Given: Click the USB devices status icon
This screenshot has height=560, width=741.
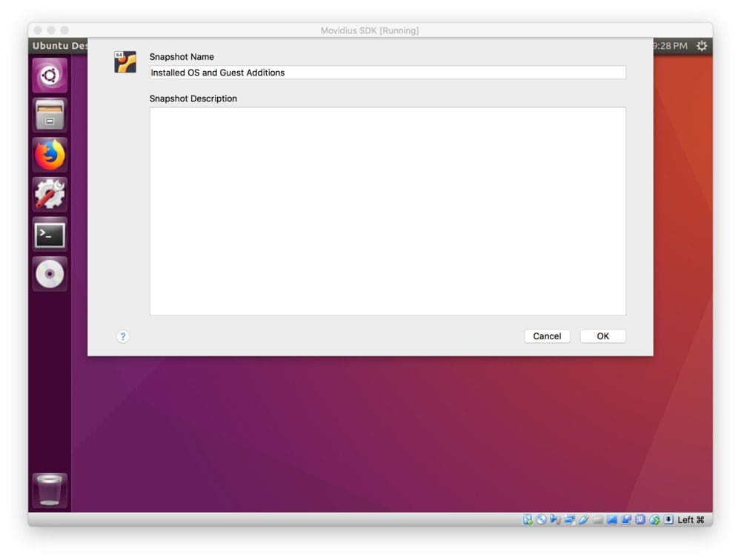Looking at the screenshot, I should [x=584, y=520].
